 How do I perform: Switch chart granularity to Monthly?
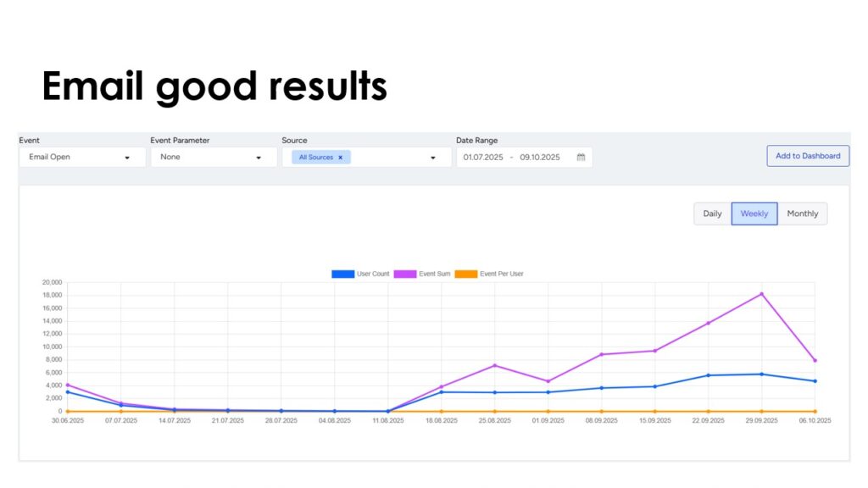[803, 213]
